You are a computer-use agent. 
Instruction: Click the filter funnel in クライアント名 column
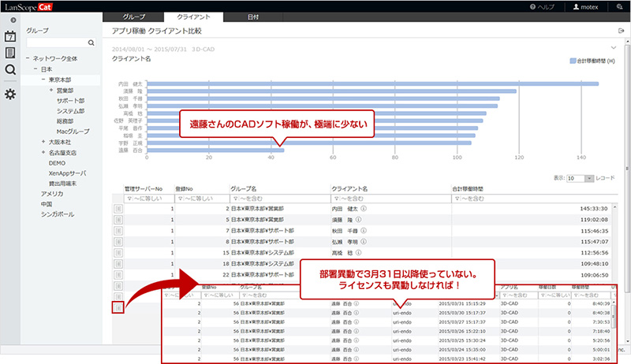337,199
